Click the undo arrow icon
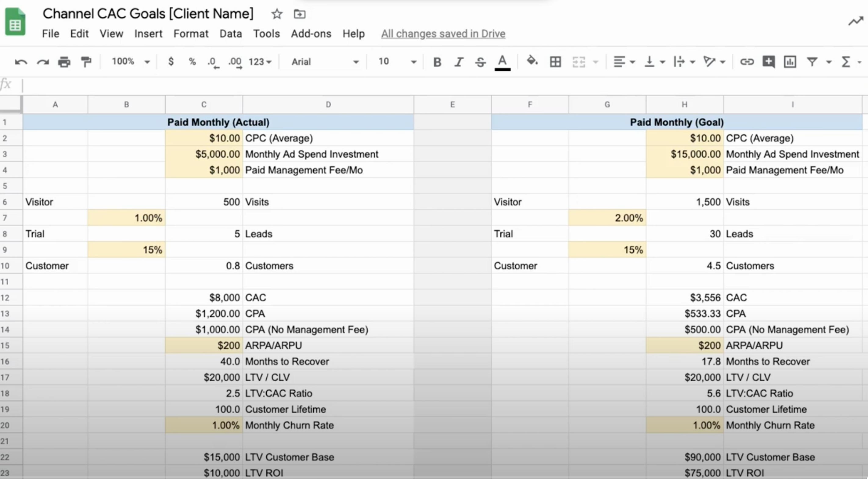Screen dimensions: 868x479 pos(21,62)
